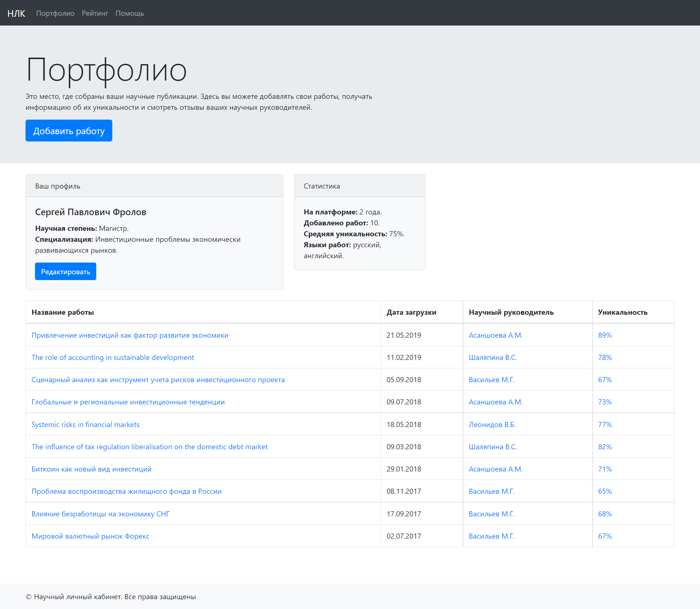Open 'Мировой валютный рынок Форекс' work
This screenshot has height=609, width=700.
pyautogui.click(x=90, y=536)
